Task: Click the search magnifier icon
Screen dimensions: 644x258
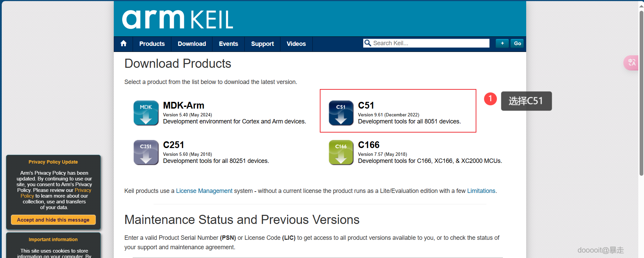Action: (368, 43)
